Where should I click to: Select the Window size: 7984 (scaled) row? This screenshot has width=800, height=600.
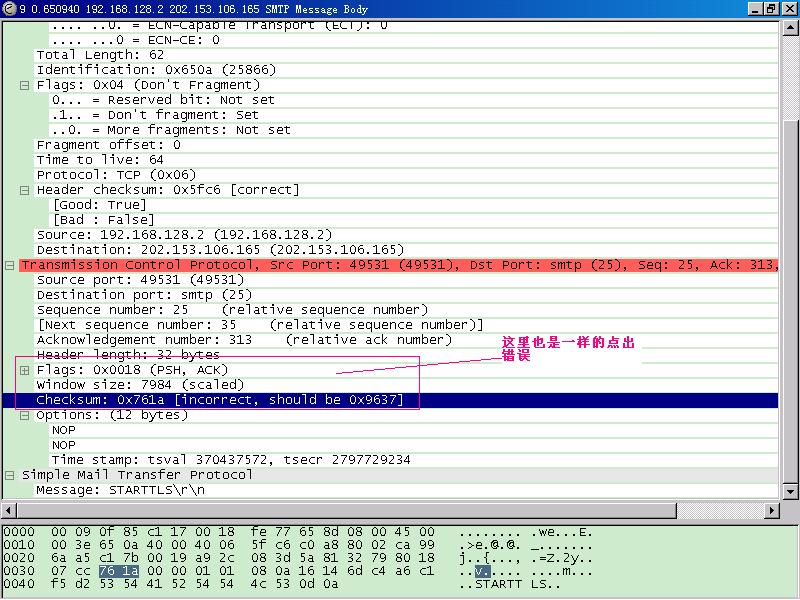(140, 385)
